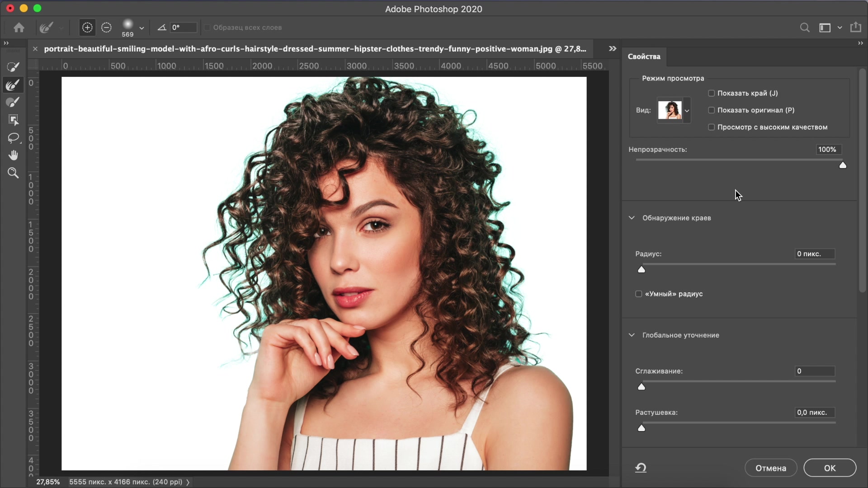Image resolution: width=868 pixels, height=488 pixels.
Task: Reset the workspace with the undo arrow icon
Action: coord(641,468)
